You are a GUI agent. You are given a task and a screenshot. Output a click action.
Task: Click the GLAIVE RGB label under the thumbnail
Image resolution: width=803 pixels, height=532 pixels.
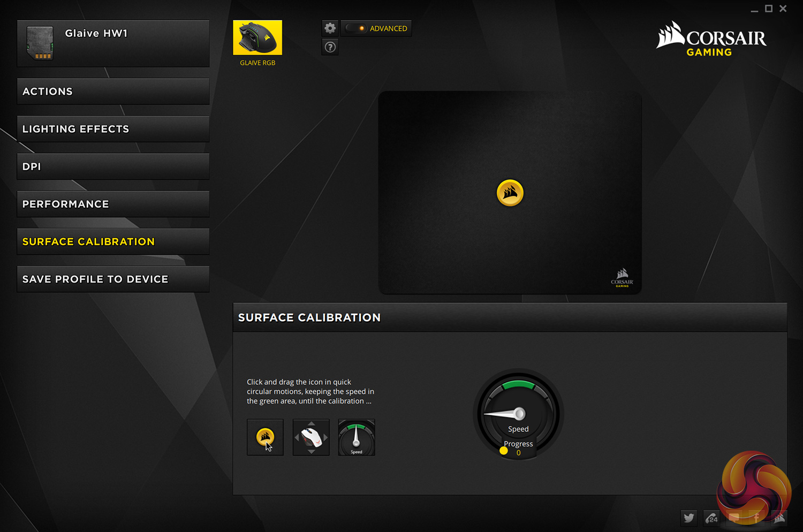(x=257, y=63)
